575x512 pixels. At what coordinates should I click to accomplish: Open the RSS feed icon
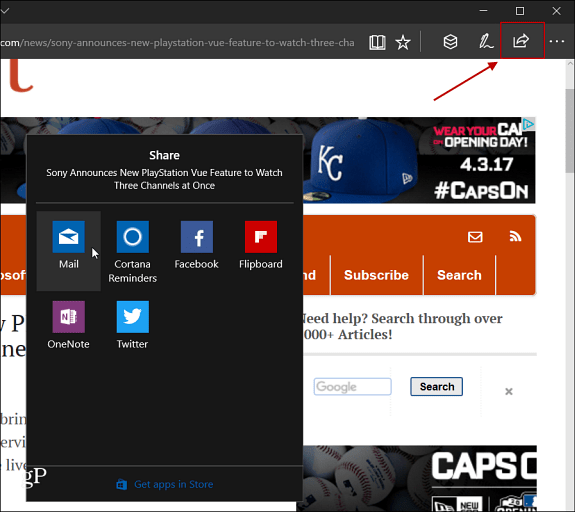point(515,237)
